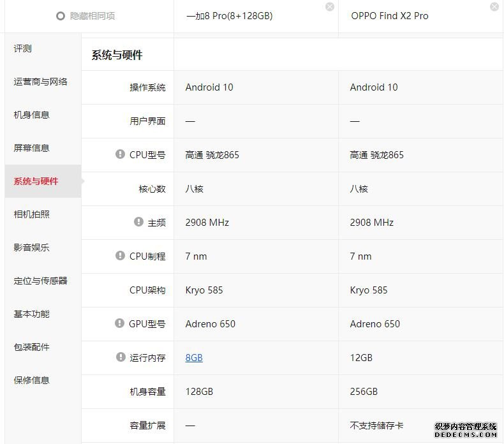This screenshot has width=504, height=444.
Task: Click the 不支持储存卡 value
Action: [x=376, y=426]
